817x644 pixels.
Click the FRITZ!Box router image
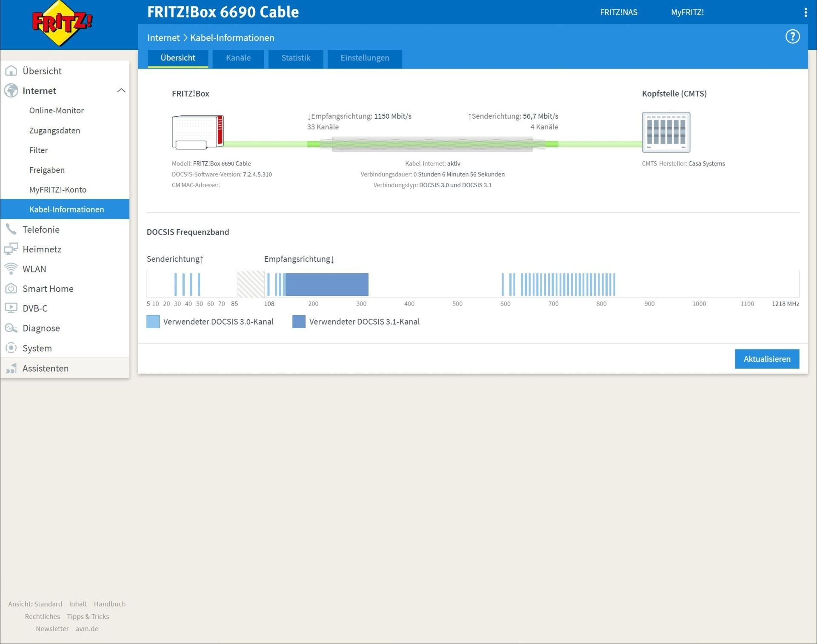point(198,132)
